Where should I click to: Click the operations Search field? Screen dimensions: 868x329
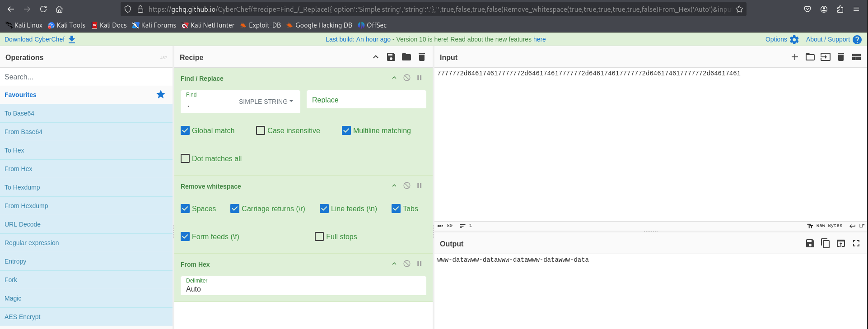(x=86, y=77)
